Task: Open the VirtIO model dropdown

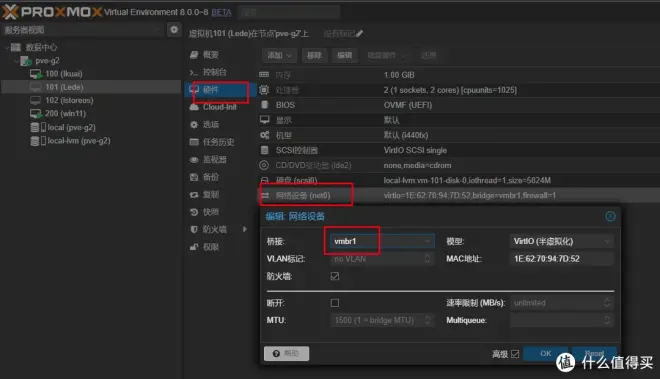Action: 561,241
